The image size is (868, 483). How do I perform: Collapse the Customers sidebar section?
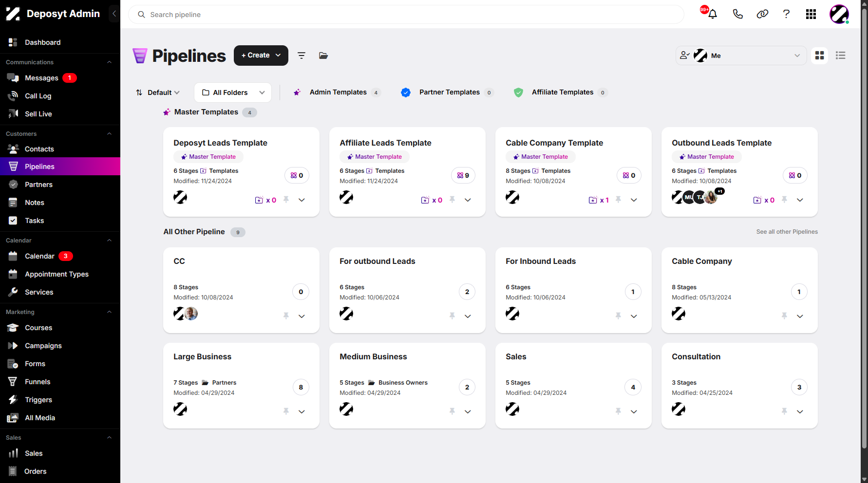click(109, 134)
